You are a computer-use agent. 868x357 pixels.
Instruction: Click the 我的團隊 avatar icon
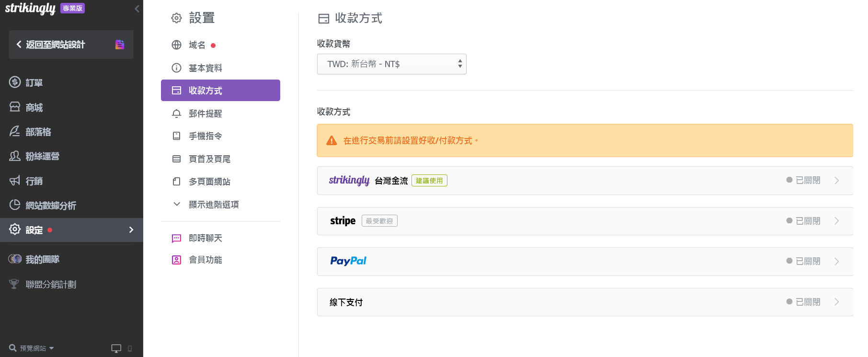pos(15,259)
